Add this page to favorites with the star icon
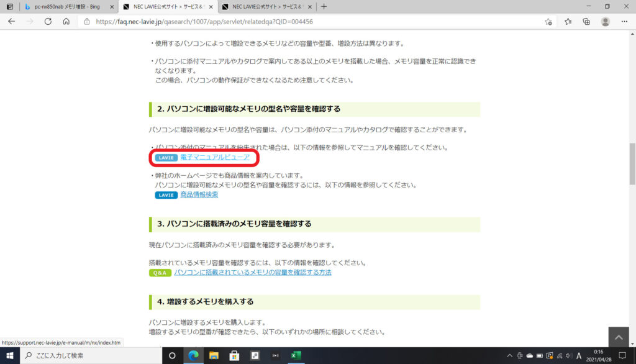The height and width of the screenshot is (364, 636). (x=548, y=21)
